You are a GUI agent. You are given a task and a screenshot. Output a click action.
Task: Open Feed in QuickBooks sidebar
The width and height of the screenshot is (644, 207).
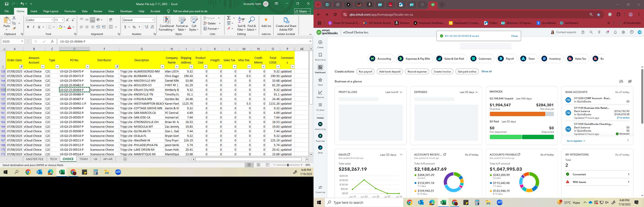pyautogui.click(x=320, y=81)
